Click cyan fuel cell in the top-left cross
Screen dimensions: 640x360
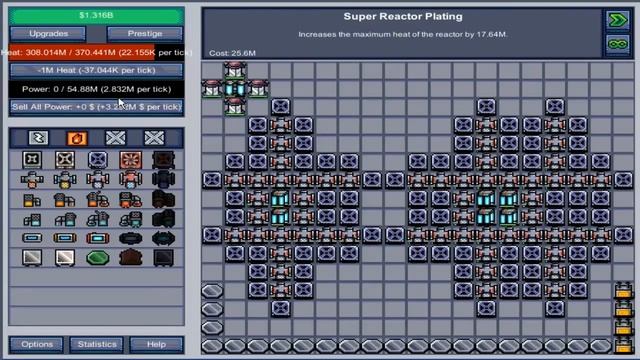tap(235, 89)
